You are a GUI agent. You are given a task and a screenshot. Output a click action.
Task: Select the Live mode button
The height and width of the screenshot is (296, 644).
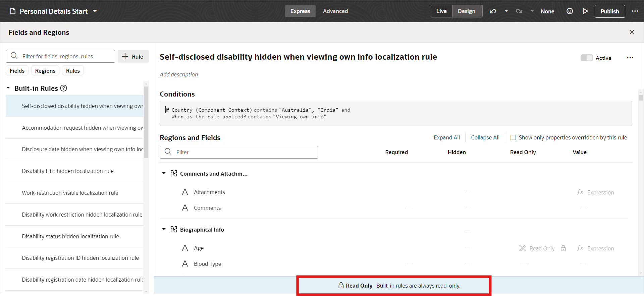point(441,11)
